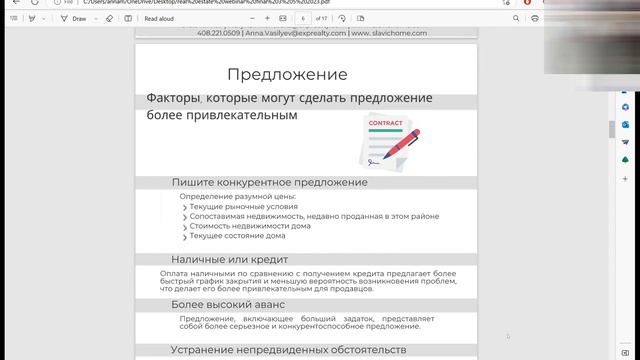Click the bullet Текущие рыночные условия
The image size is (640, 360).
[243, 207]
